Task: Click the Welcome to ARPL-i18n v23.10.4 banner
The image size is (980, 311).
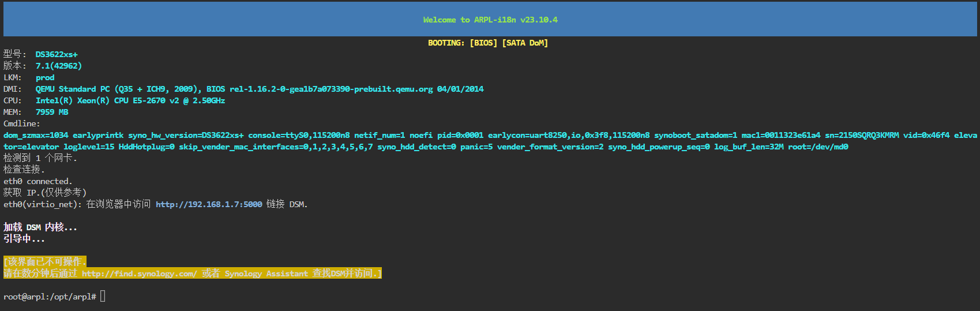Action: click(490, 20)
